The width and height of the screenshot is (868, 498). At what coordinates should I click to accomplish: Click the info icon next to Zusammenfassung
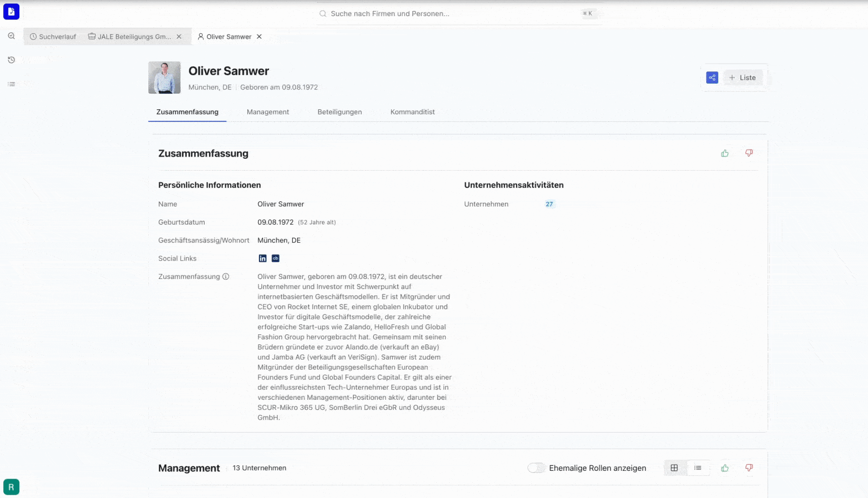click(x=226, y=277)
